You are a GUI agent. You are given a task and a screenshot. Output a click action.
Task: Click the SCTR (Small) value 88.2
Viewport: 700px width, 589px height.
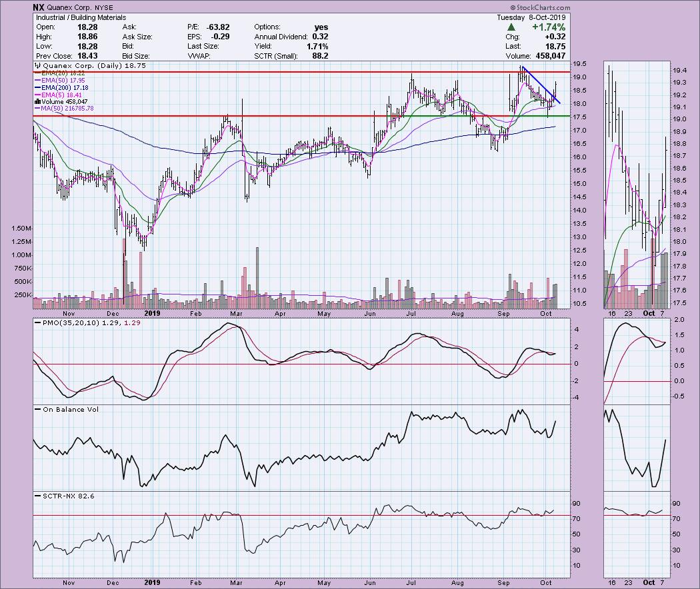click(321, 56)
